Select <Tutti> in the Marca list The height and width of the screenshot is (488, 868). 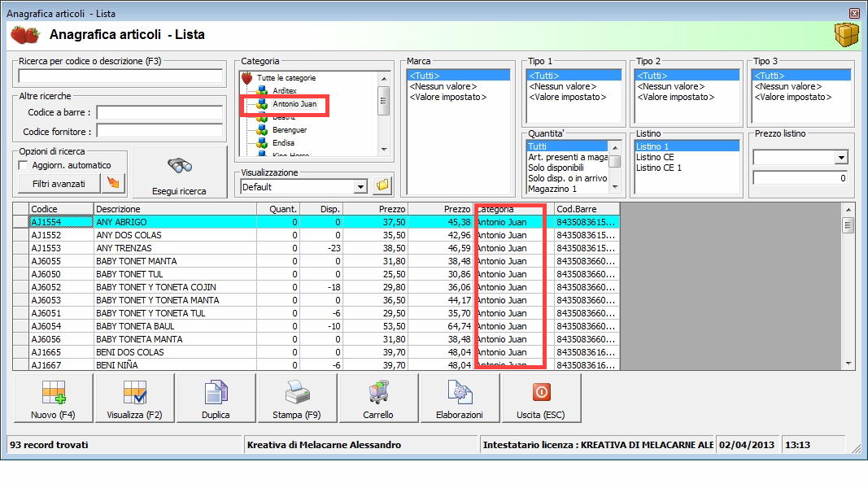click(458, 76)
